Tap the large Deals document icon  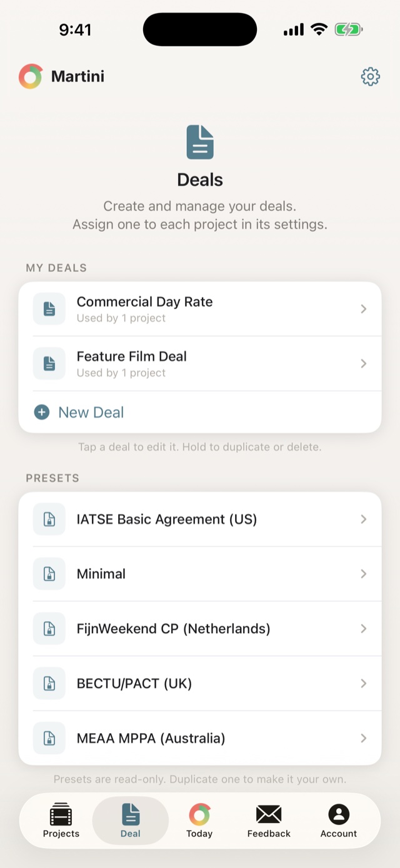(x=200, y=142)
